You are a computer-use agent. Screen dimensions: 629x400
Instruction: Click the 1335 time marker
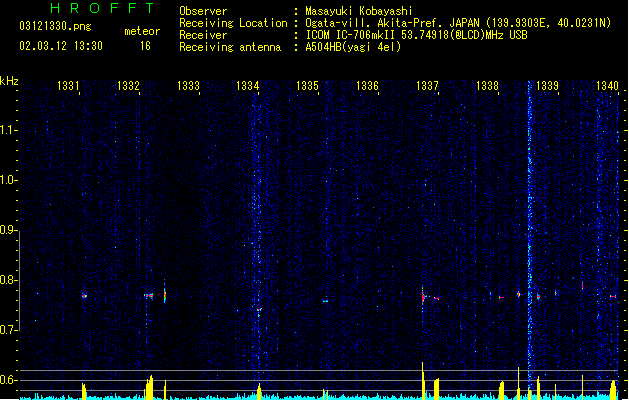point(307,86)
